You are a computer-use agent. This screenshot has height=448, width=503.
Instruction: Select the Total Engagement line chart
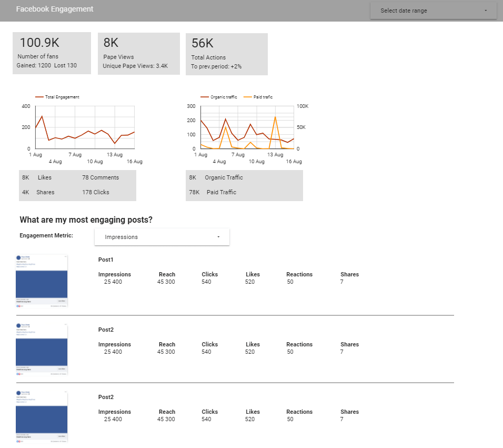[x=84, y=126]
